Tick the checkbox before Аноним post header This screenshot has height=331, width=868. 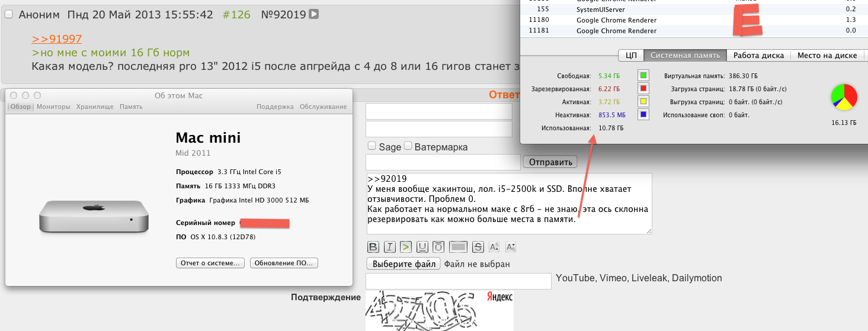click(8, 14)
